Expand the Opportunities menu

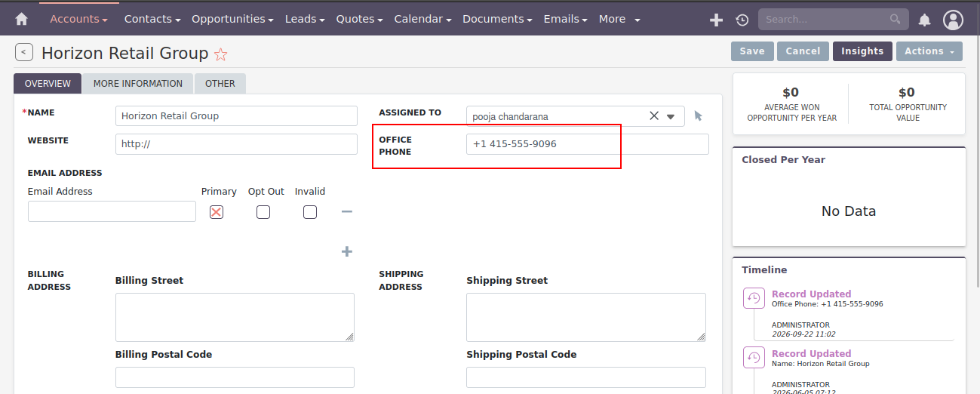pyautogui.click(x=232, y=19)
